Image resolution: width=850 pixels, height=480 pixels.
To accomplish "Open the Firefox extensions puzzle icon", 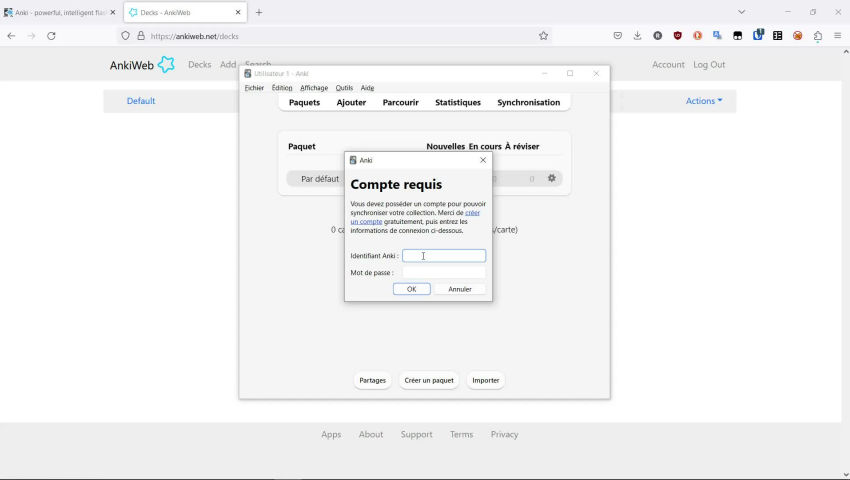I will coord(817,35).
